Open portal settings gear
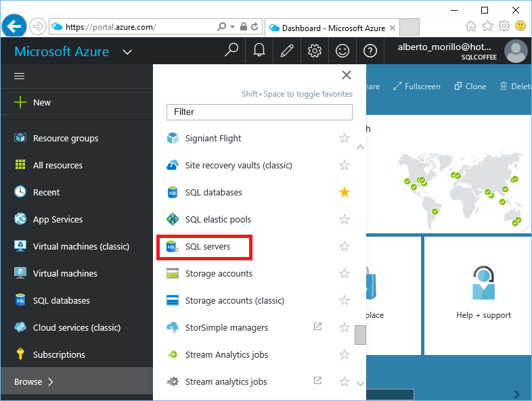This screenshot has height=401, width=532. [x=315, y=51]
